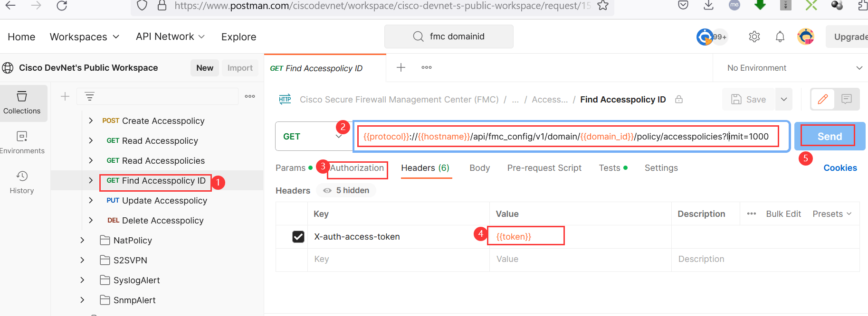Screen dimensions: 868x316
Task: Save the Find Accesspolicy ID request
Action: 748,99
